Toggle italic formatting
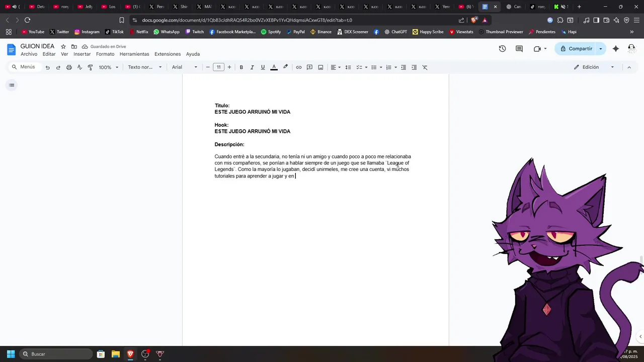The width and height of the screenshot is (644, 362). click(252, 67)
